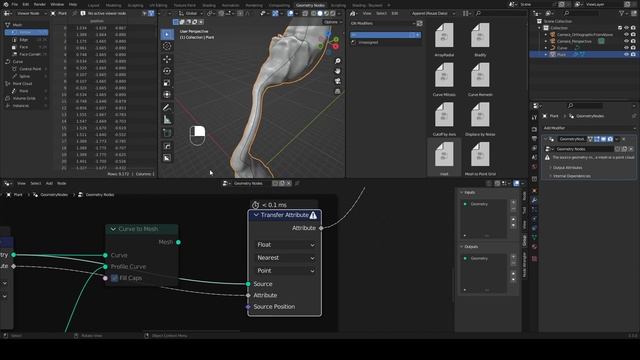Choose the Rotate tool in viewport toolbar
The image size is (640, 360).
[167, 71]
